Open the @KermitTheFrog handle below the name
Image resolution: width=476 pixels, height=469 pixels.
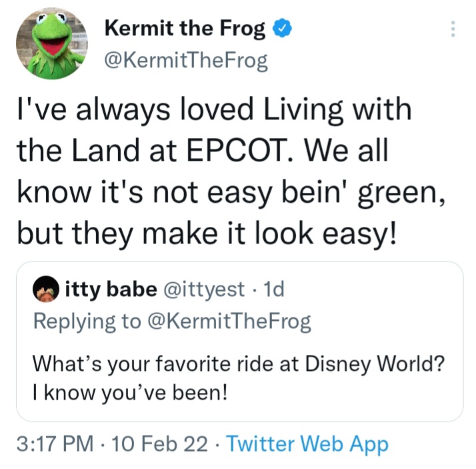[186, 61]
